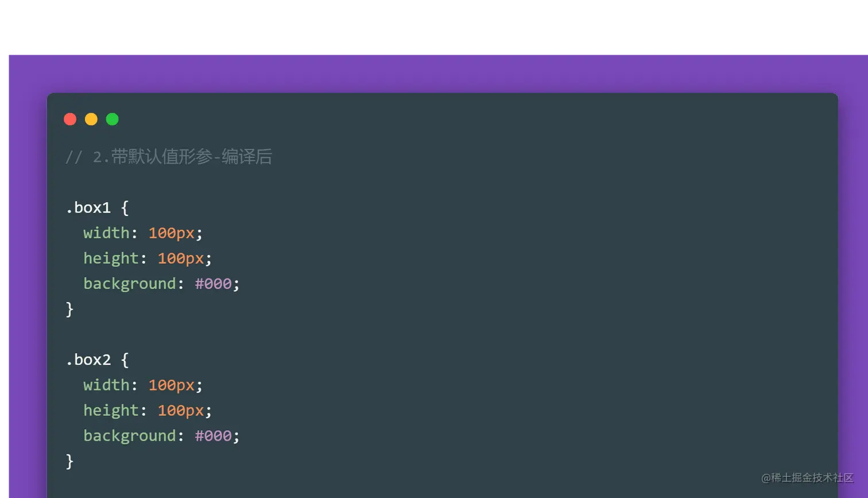Click the #000 color value in .box2

pyautogui.click(x=213, y=435)
